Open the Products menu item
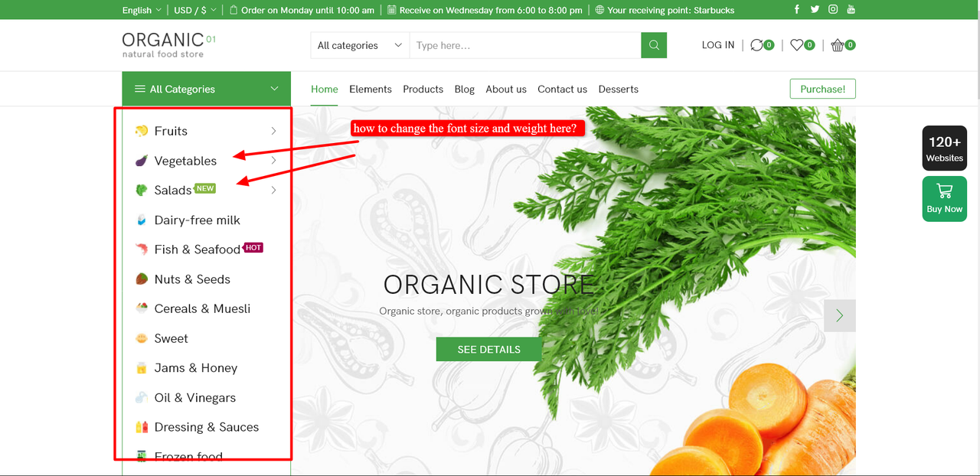 pyautogui.click(x=423, y=89)
